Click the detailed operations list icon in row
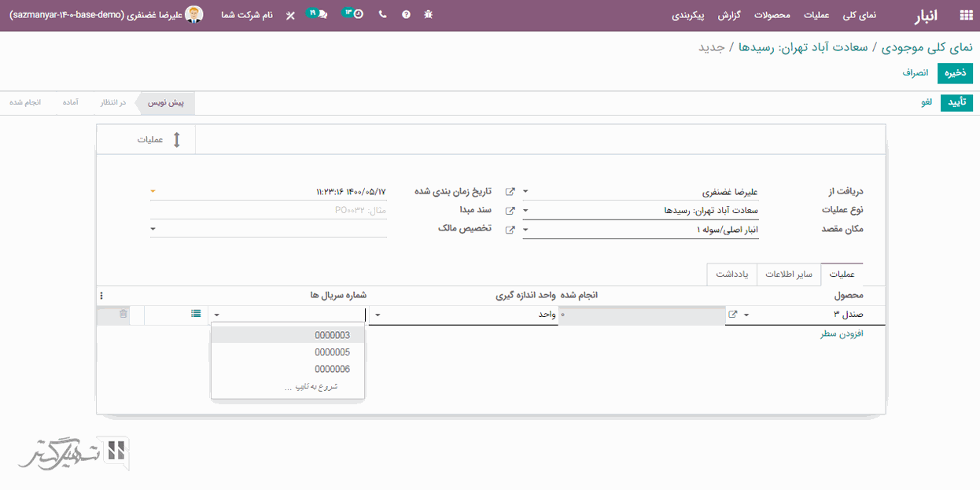Image resolution: width=980 pixels, height=490 pixels. [x=196, y=314]
